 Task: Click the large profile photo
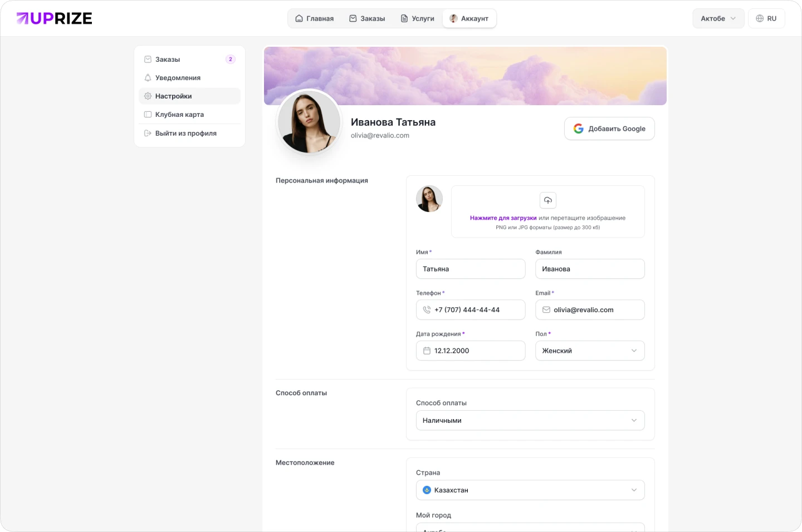pyautogui.click(x=309, y=122)
